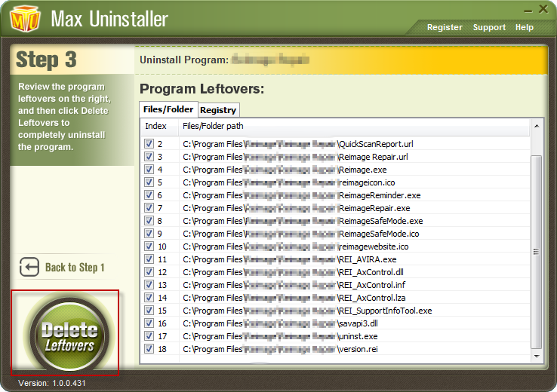The height and width of the screenshot is (392, 557).
Task: Toggle checkbox for version.rei row 18
Action: [x=149, y=349]
